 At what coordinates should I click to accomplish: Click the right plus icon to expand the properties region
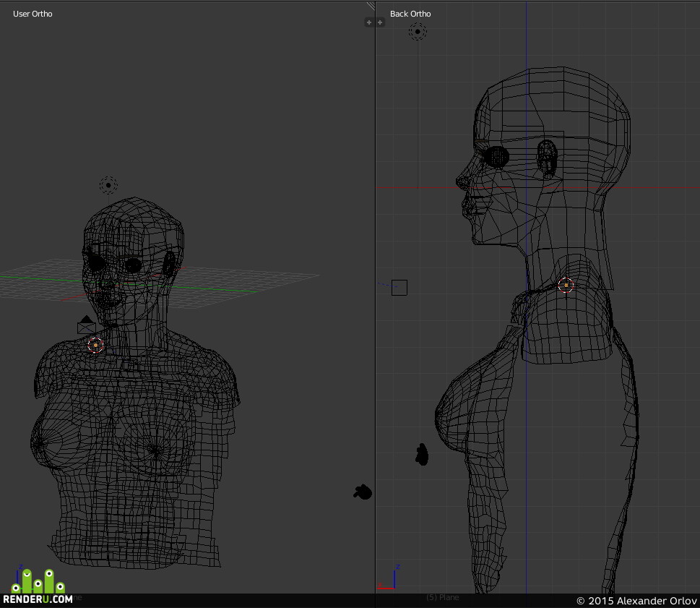(x=380, y=22)
